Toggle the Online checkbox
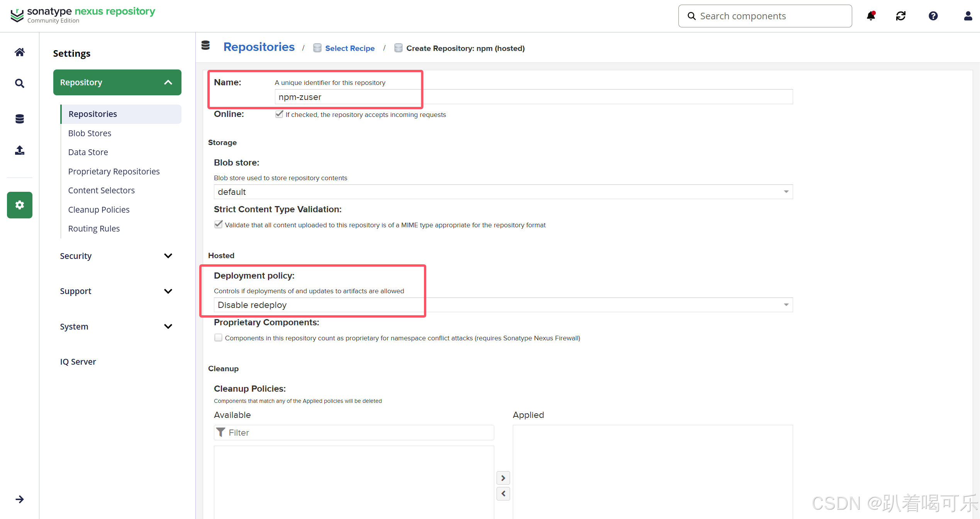 tap(279, 114)
